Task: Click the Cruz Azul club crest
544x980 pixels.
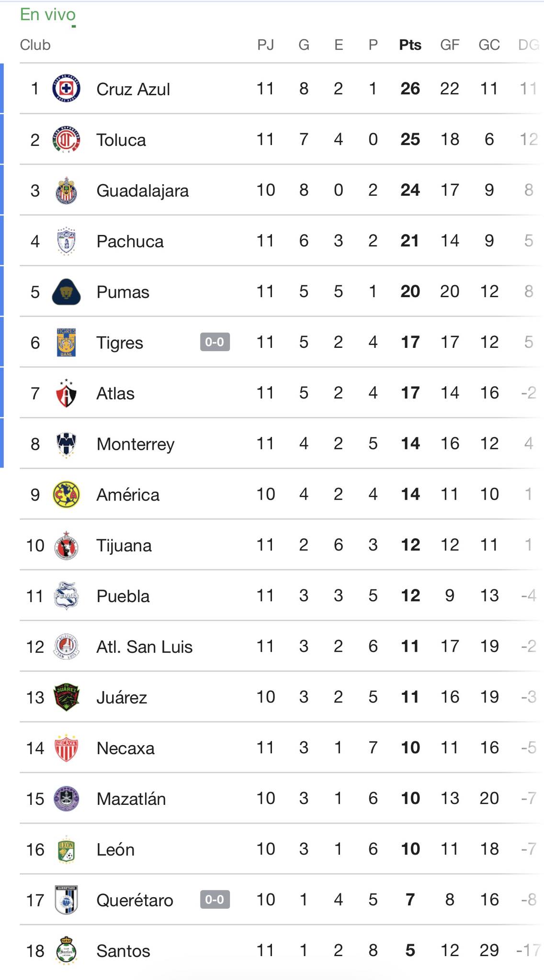Action: coord(66,89)
